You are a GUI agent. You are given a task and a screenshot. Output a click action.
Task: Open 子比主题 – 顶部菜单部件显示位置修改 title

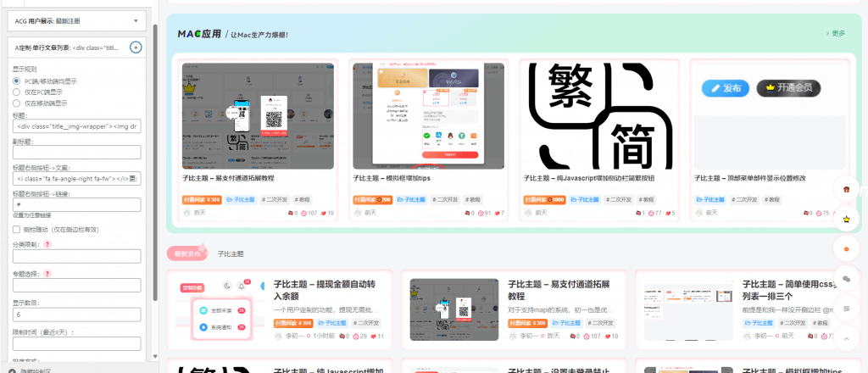pos(750,178)
